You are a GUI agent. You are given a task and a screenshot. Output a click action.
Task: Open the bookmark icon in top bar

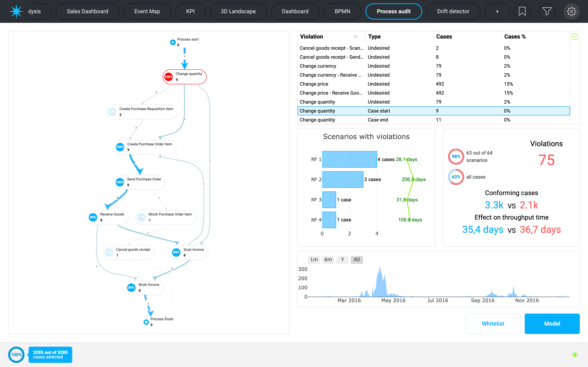click(x=522, y=11)
